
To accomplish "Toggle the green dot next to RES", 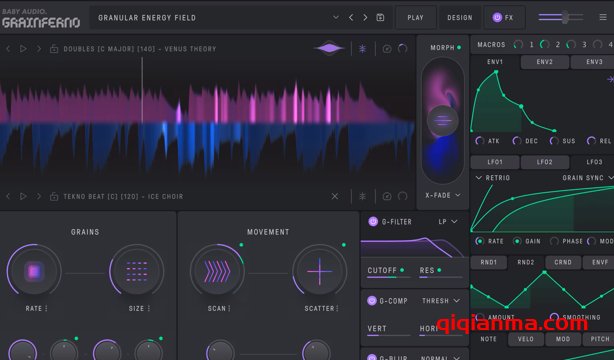I will click(439, 270).
